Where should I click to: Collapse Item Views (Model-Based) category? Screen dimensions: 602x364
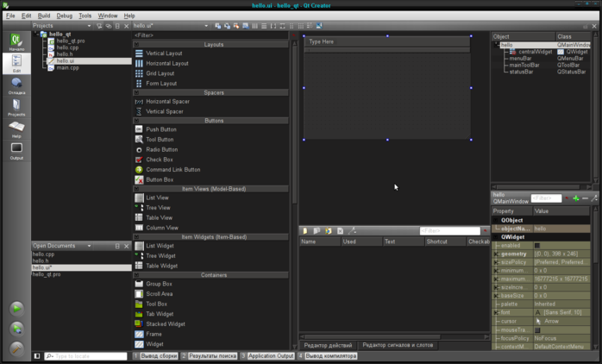(x=136, y=189)
